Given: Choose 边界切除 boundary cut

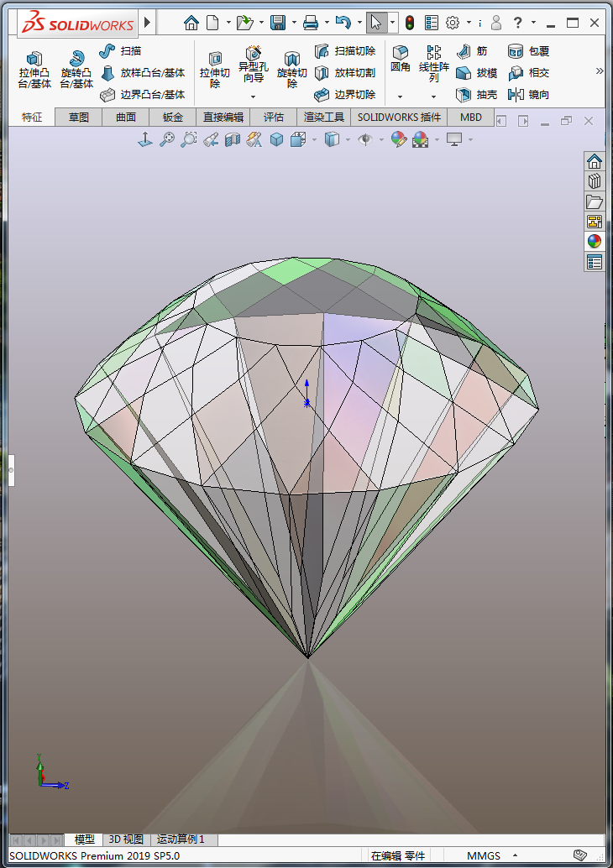Looking at the screenshot, I should (345, 95).
